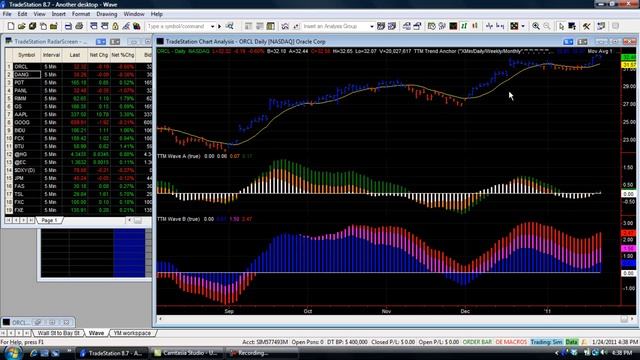Select the pointer arrow tool in toolbar

[x=561, y=26]
